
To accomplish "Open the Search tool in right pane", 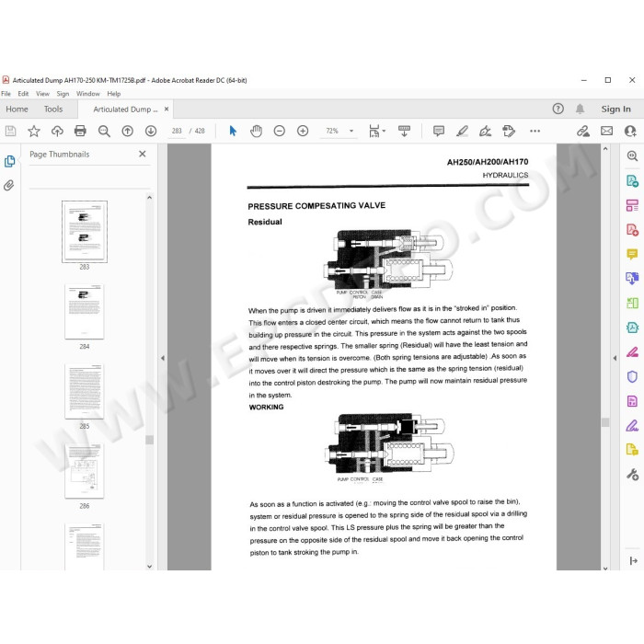I will point(632,156).
